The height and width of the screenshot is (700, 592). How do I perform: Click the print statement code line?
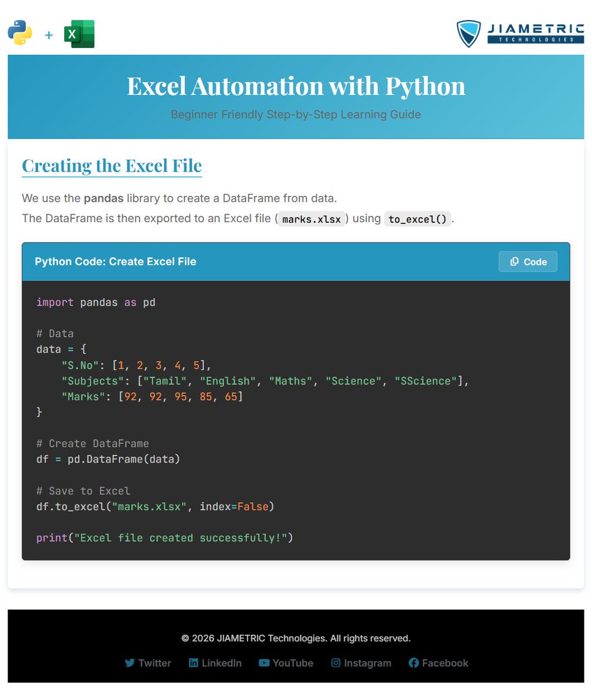point(165,538)
